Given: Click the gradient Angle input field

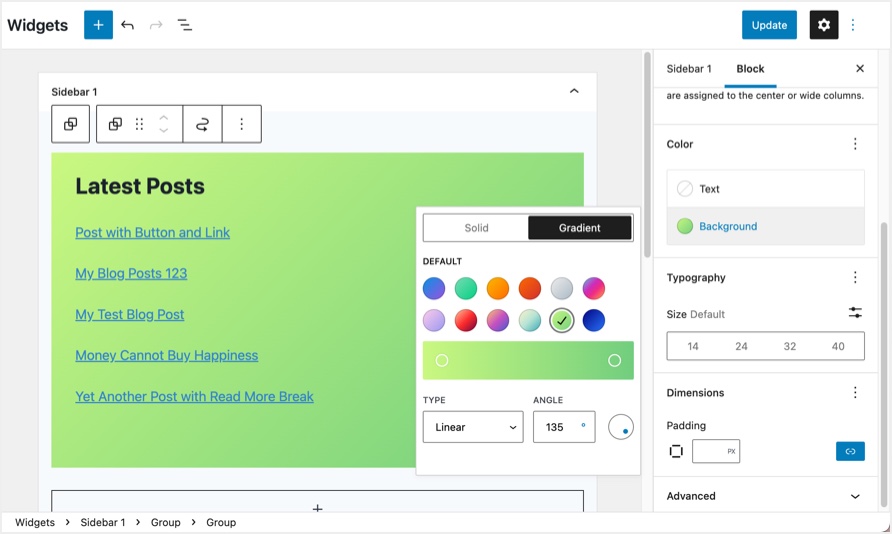Looking at the screenshot, I should (556, 427).
